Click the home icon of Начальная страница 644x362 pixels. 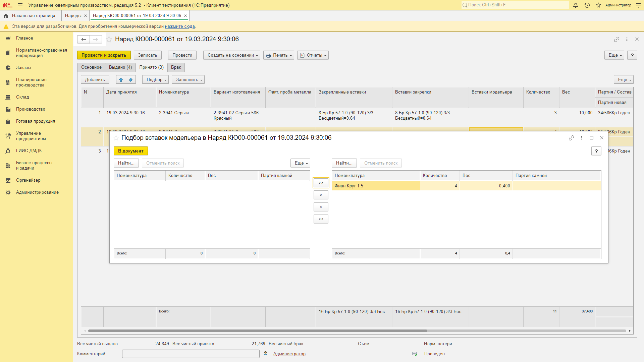tap(6, 16)
